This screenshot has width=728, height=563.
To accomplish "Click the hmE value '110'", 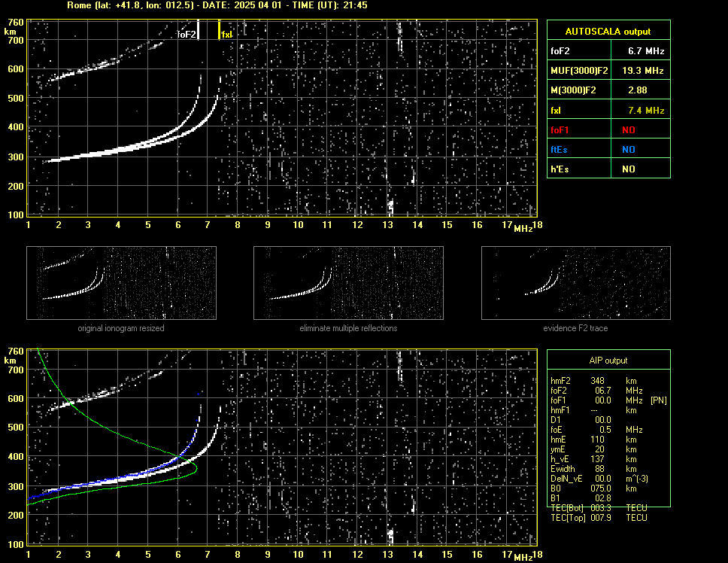I will coord(598,440).
